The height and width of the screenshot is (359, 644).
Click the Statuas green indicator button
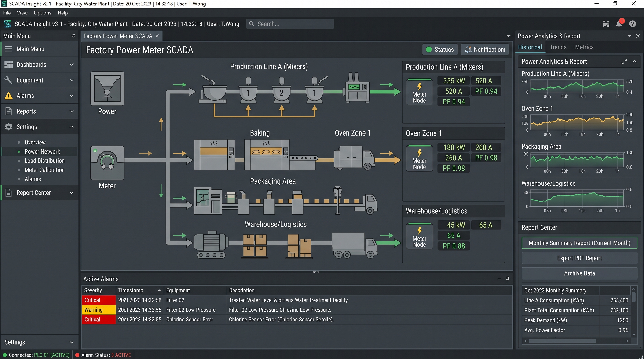tap(440, 49)
